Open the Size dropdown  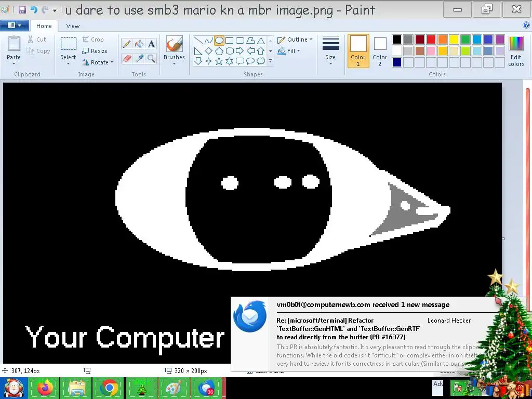[330, 51]
